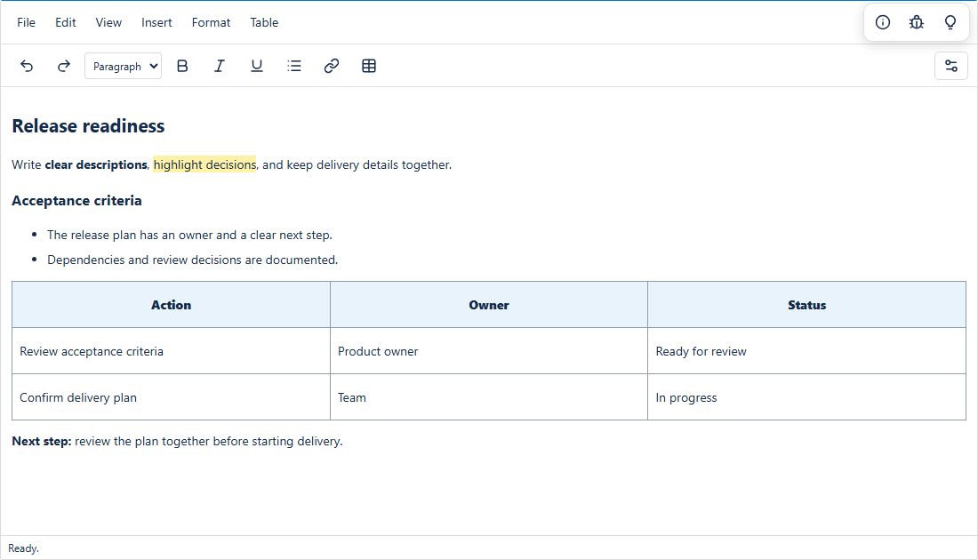
Task: Click the insert link icon
Action: tap(332, 66)
